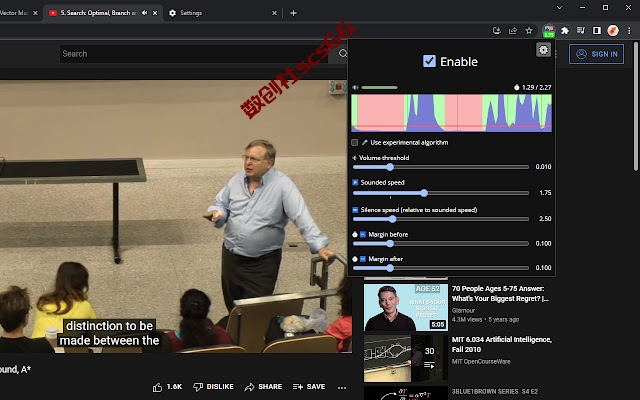Click the stopwatch icon beside 1.29 / 2.27
The image size is (640, 400).
516,87
